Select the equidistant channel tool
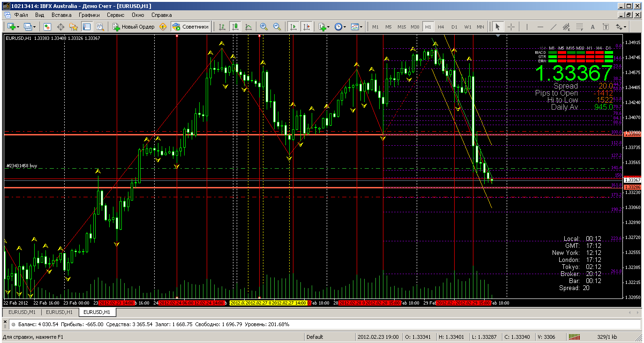This screenshot has width=644, height=343. (566, 27)
